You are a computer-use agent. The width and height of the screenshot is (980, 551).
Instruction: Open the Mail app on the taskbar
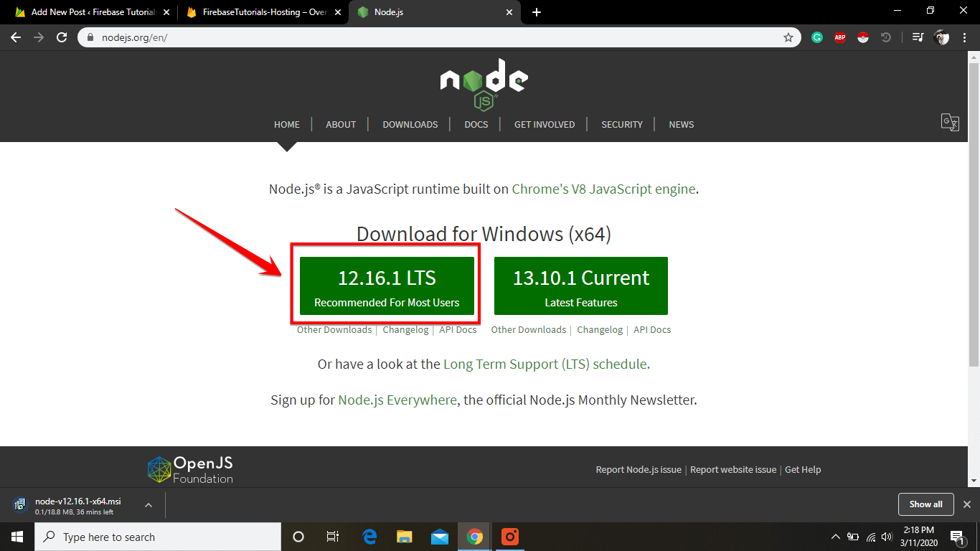[x=440, y=537]
